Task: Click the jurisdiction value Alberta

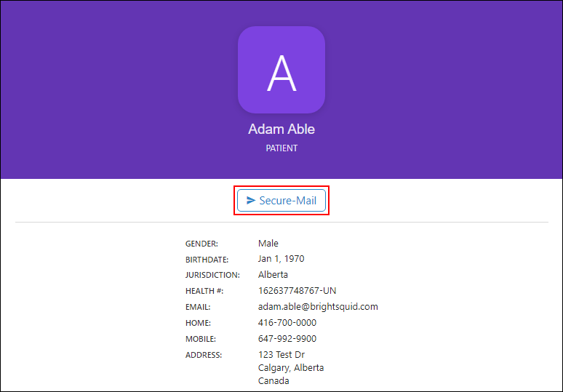Action: click(x=273, y=275)
